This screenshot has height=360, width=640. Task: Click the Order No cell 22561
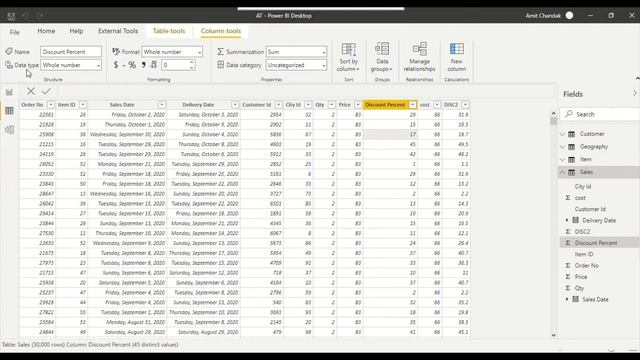coord(37,115)
